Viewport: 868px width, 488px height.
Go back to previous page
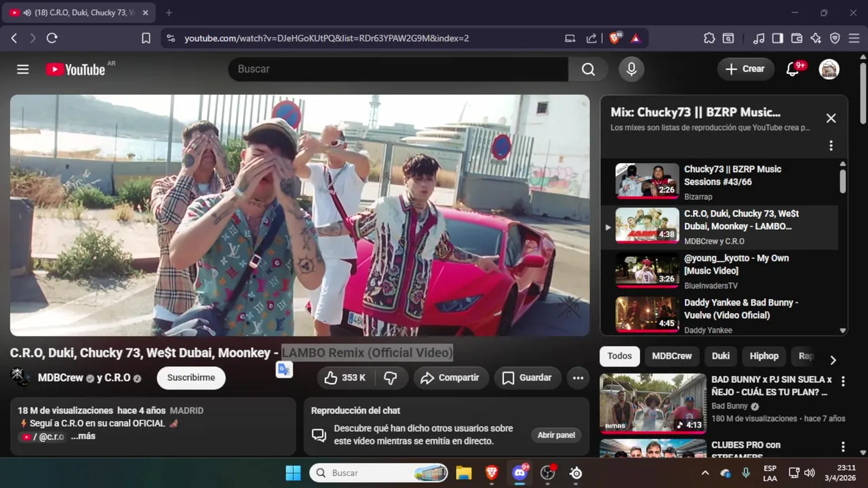pyautogui.click(x=14, y=39)
